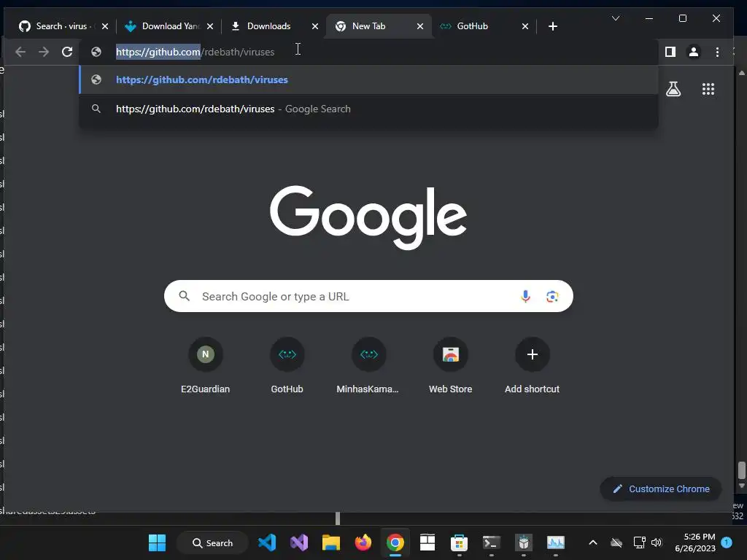Add a new shortcut tile
The width and height of the screenshot is (747, 560).
(x=532, y=366)
